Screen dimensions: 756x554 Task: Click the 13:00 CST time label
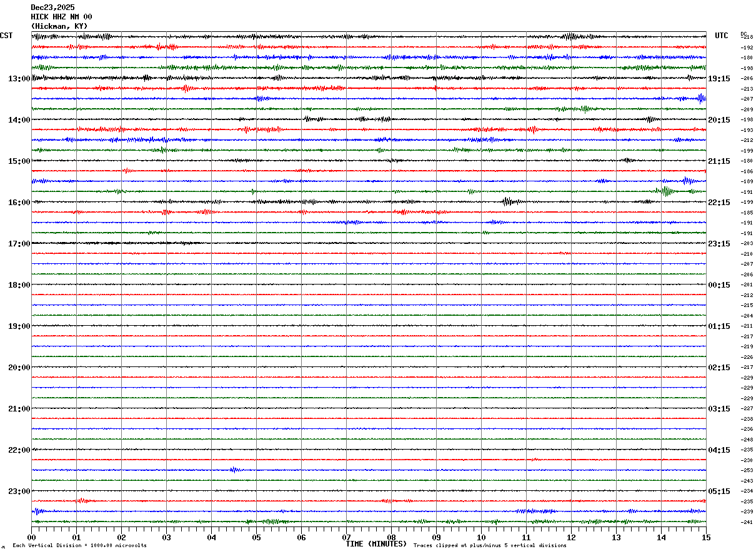(x=19, y=79)
